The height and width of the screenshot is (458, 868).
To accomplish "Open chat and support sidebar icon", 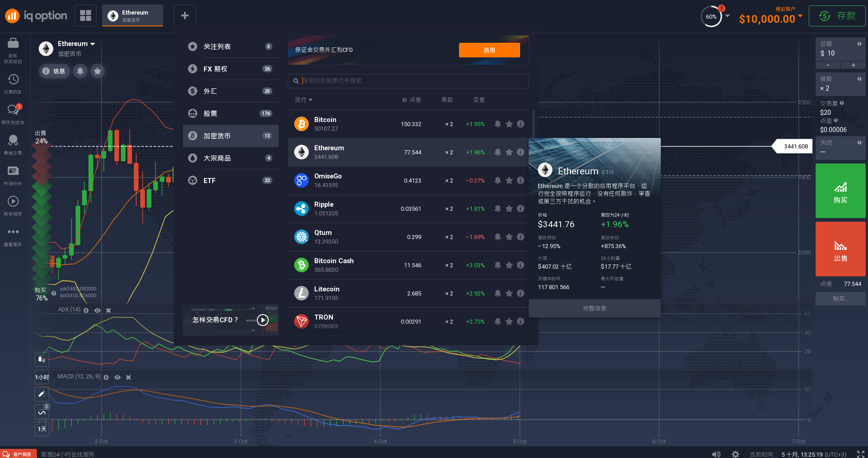I will point(13,110).
